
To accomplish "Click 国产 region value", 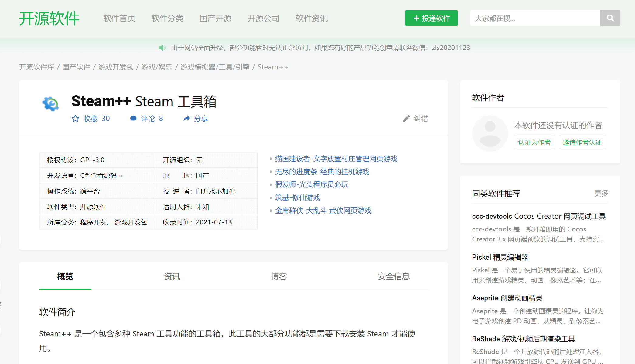I will pos(203,176).
